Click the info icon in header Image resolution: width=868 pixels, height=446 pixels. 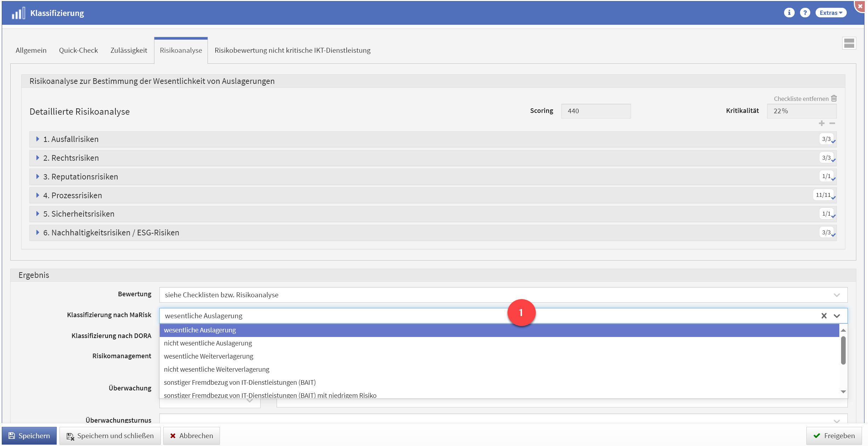(789, 13)
